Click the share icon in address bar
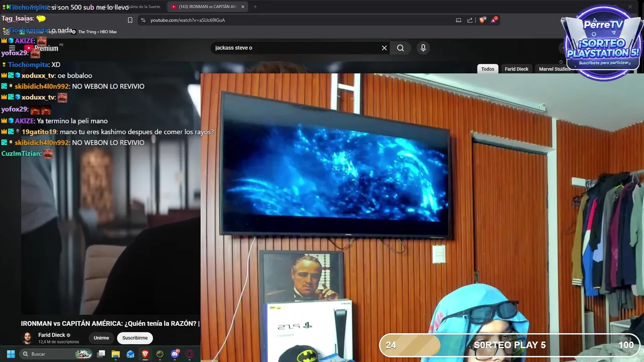Image resolution: width=644 pixels, height=362 pixels. pos(470,20)
